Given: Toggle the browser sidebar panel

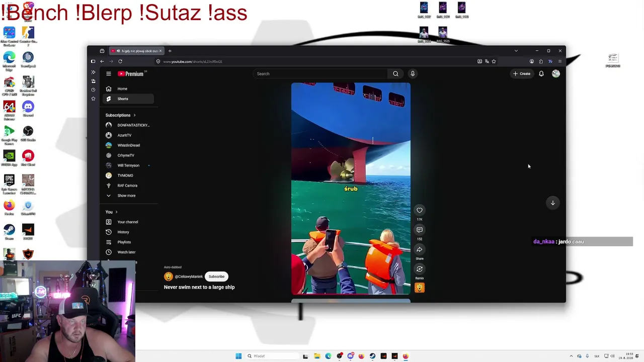Looking at the screenshot, I should [x=93, y=61].
